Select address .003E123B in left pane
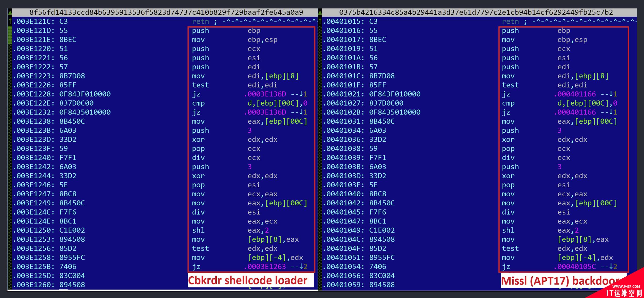Viewport: 644px width, 298px height. pos(33,130)
